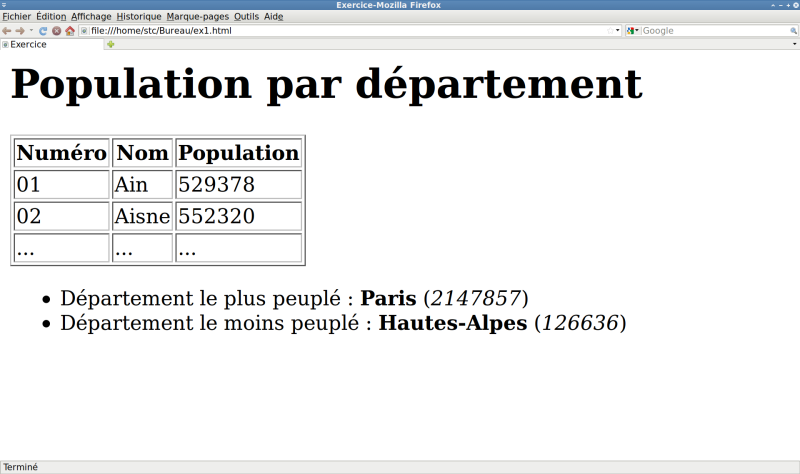
Task: Open the window menu icon in the title bar
Action: [x=4, y=5]
